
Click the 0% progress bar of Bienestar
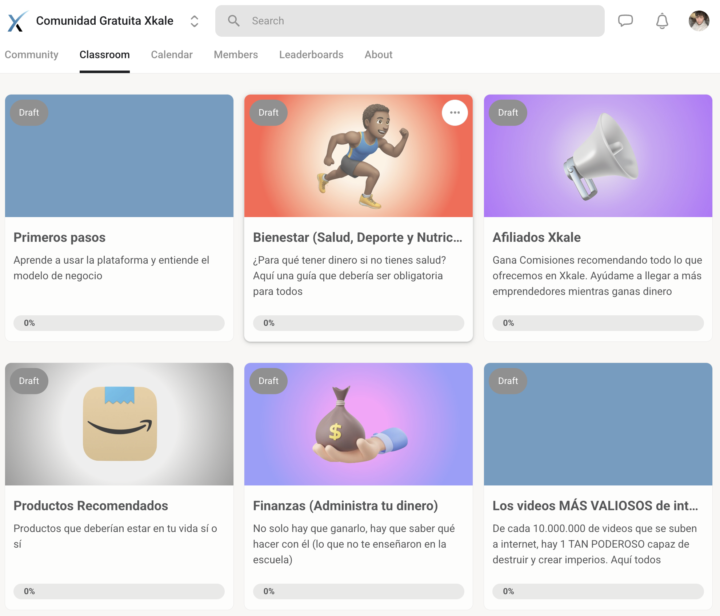tap(358, 323)
